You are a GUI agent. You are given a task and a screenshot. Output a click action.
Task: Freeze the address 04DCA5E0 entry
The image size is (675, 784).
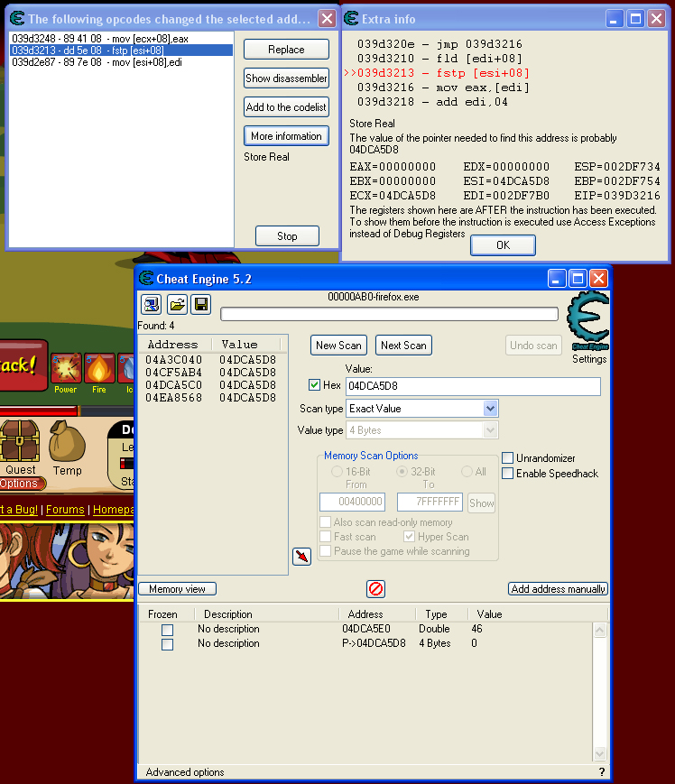click(167, 629)
